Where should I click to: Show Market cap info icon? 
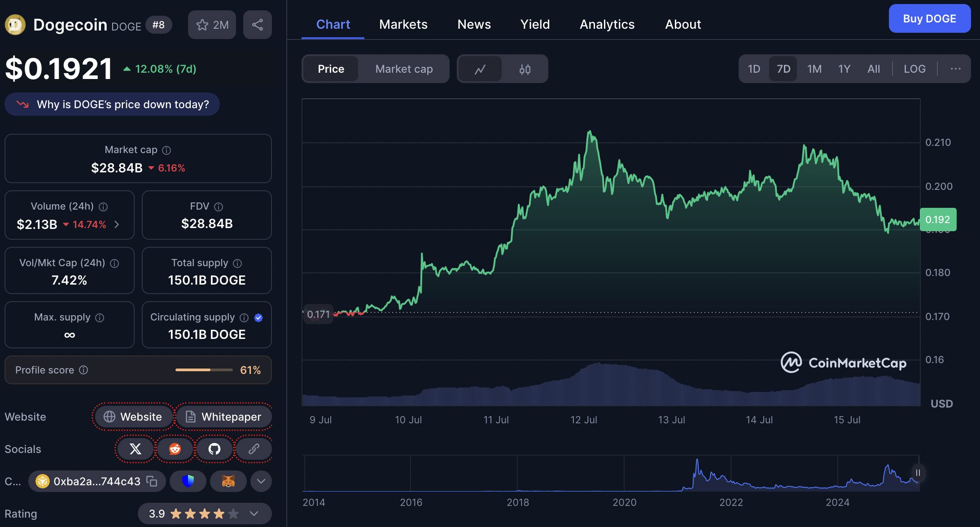coord(166,150)
